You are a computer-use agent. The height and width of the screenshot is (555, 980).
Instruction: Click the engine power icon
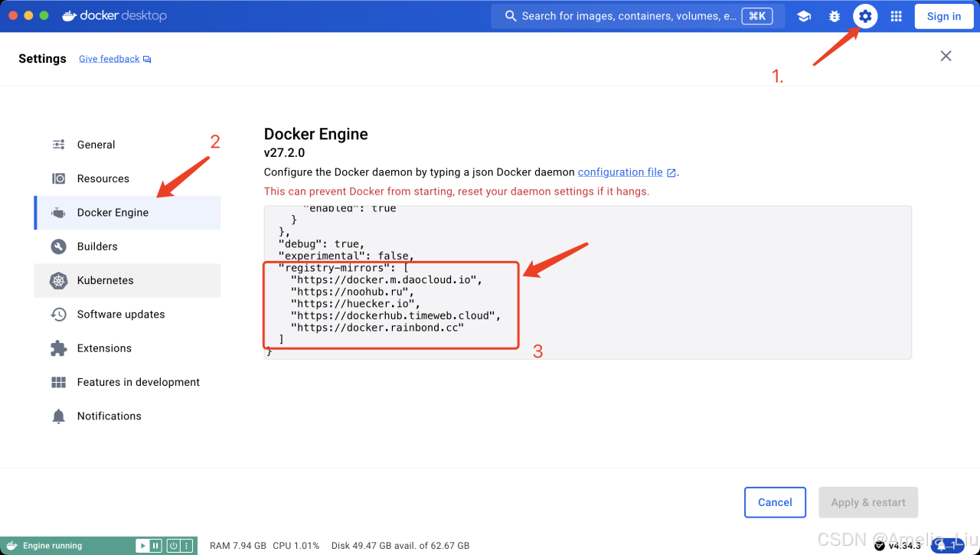coord(174,546)
